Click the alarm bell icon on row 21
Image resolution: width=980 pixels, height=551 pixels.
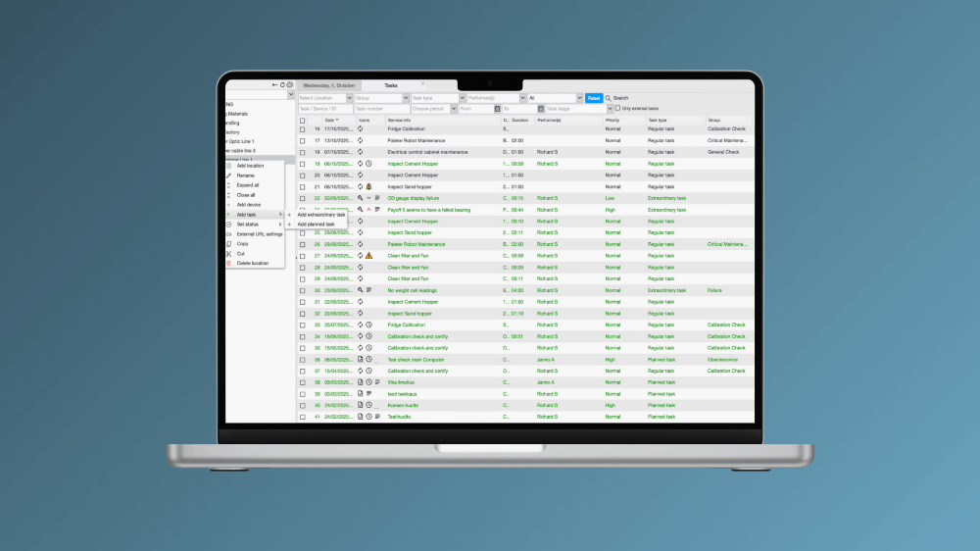[369, 186]
